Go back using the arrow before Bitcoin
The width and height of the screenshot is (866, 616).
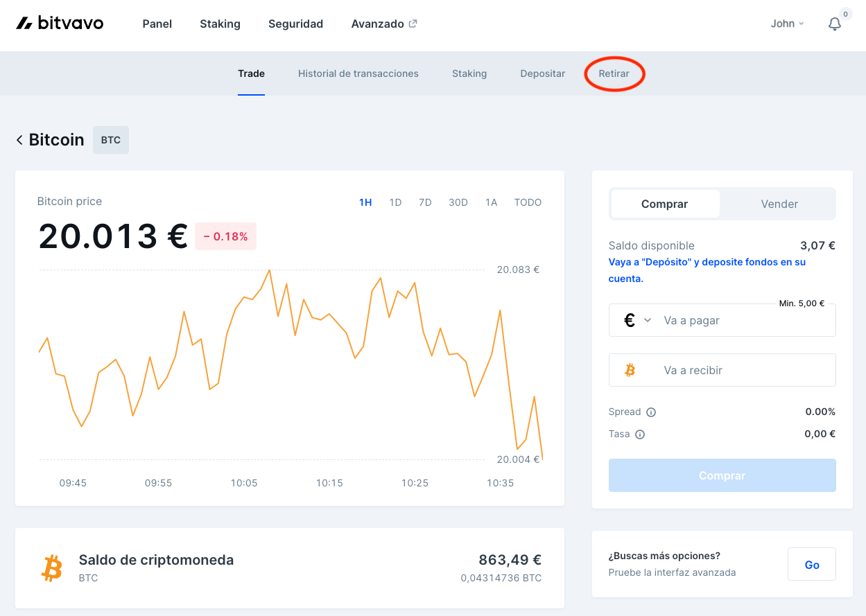(x=19, y=140)
